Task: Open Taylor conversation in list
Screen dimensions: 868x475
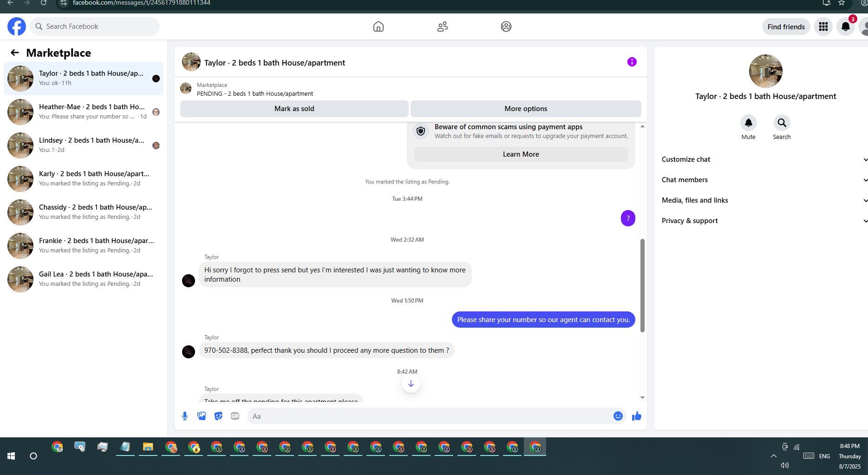Action: [84, 79]
